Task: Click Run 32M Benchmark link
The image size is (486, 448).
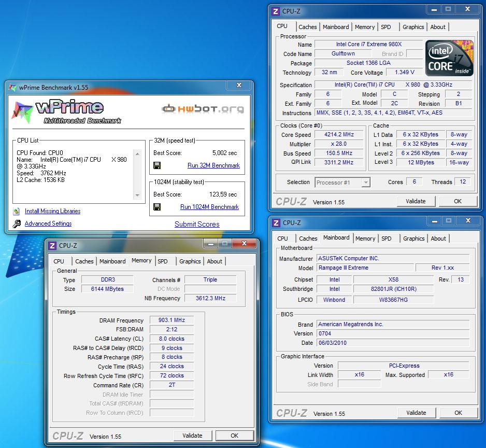Action: coord(213,165)
